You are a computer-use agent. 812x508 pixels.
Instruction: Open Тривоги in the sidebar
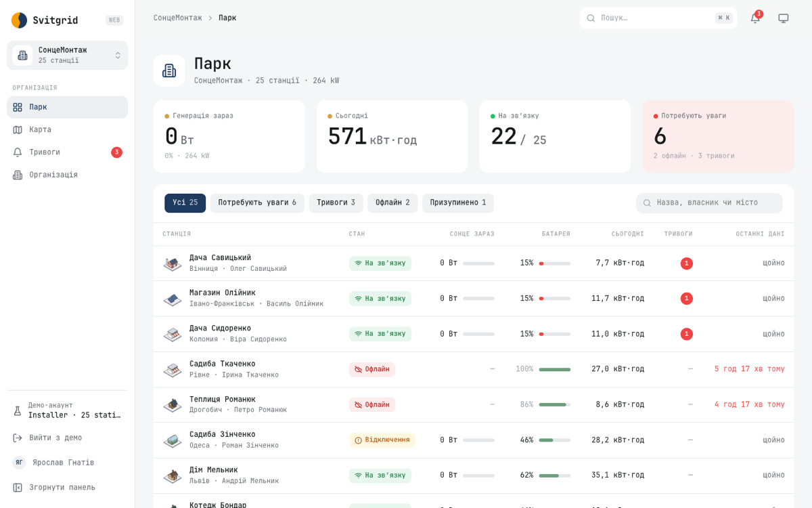68,152
